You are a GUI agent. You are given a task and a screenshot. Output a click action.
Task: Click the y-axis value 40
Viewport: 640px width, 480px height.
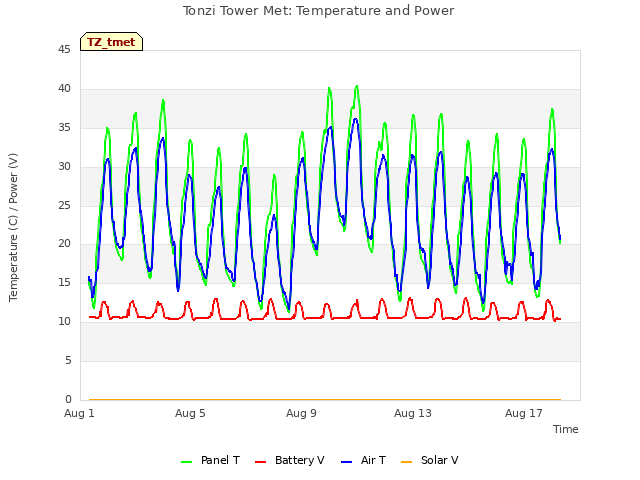click(64, 88)
